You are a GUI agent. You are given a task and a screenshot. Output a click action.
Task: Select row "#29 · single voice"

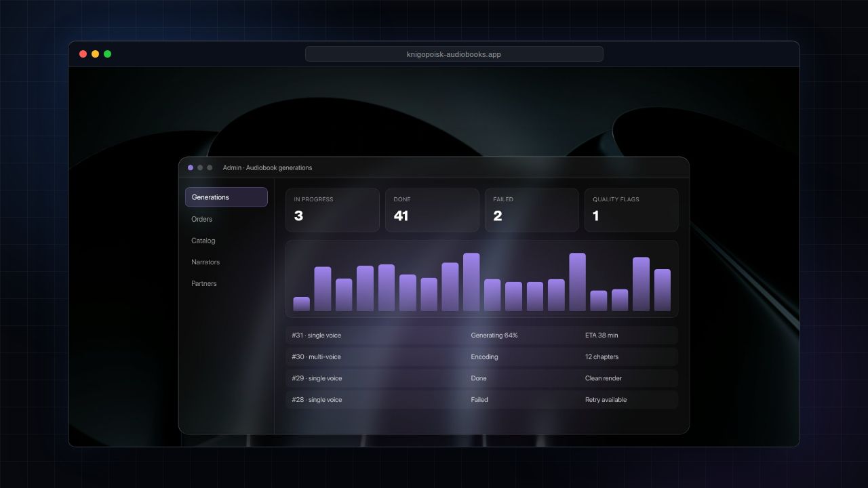pyautogui.click(x=481, y=378)
